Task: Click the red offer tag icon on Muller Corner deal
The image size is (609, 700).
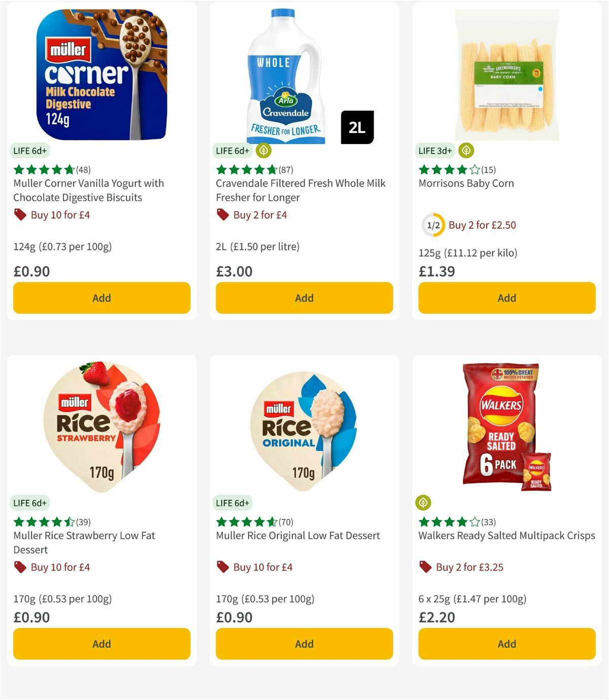Action: (19, 215)
